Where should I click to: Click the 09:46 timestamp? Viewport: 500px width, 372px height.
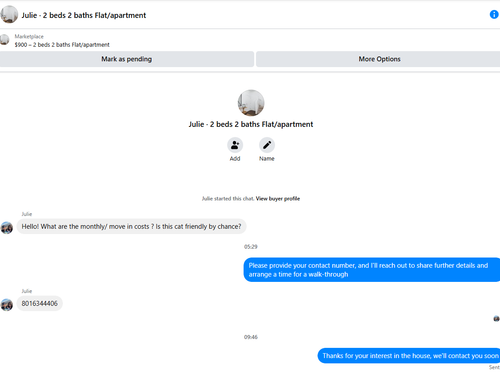coord(251,337)
